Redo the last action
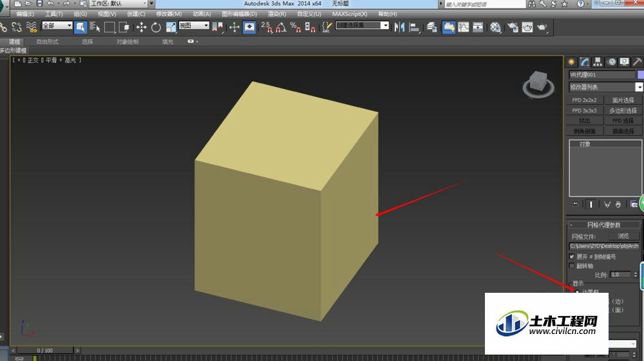The image size is (644, 361). click(x=66, y=3)
